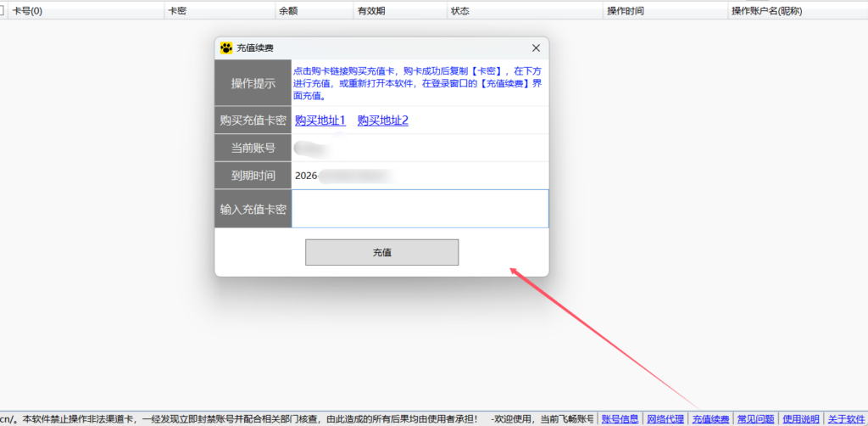Open the 关于软件 status bar link
868x426 pixels.
pos(846,419)
